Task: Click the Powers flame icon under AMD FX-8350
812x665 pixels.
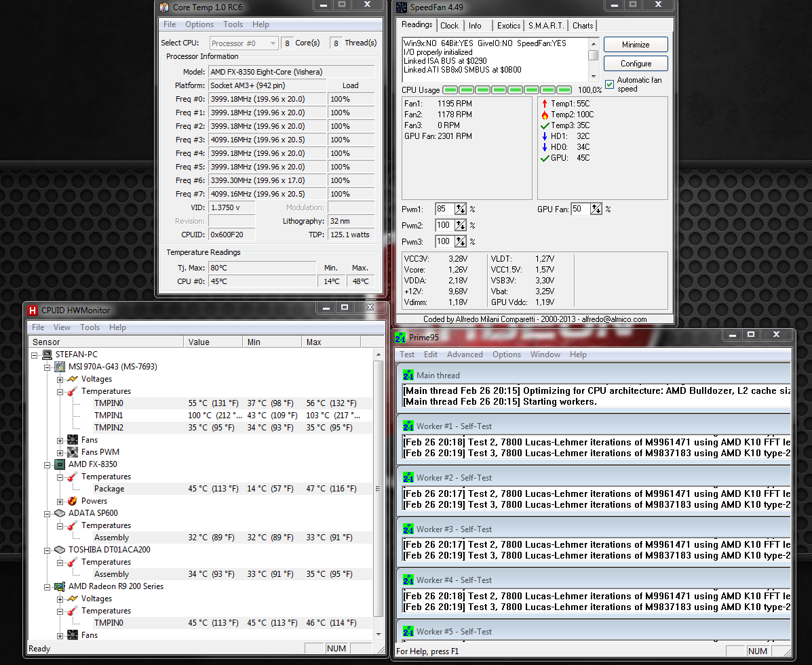Action: [73, 501]
